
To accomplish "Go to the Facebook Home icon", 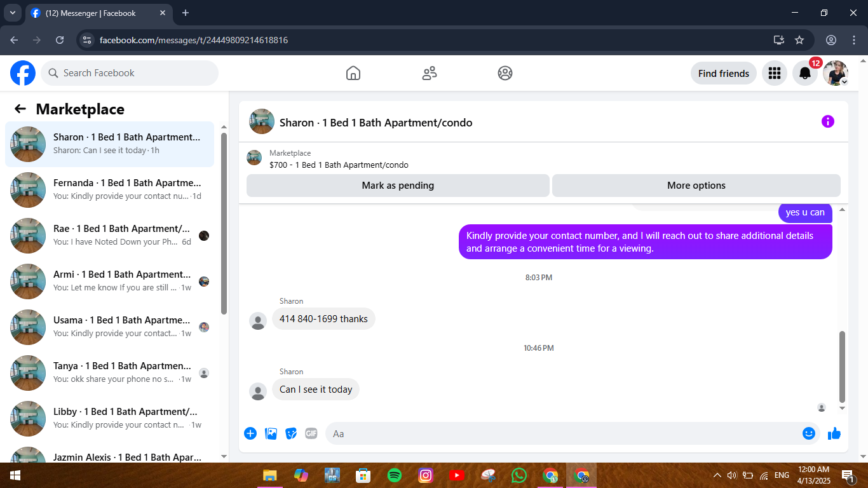I will [x=353, y=73].
